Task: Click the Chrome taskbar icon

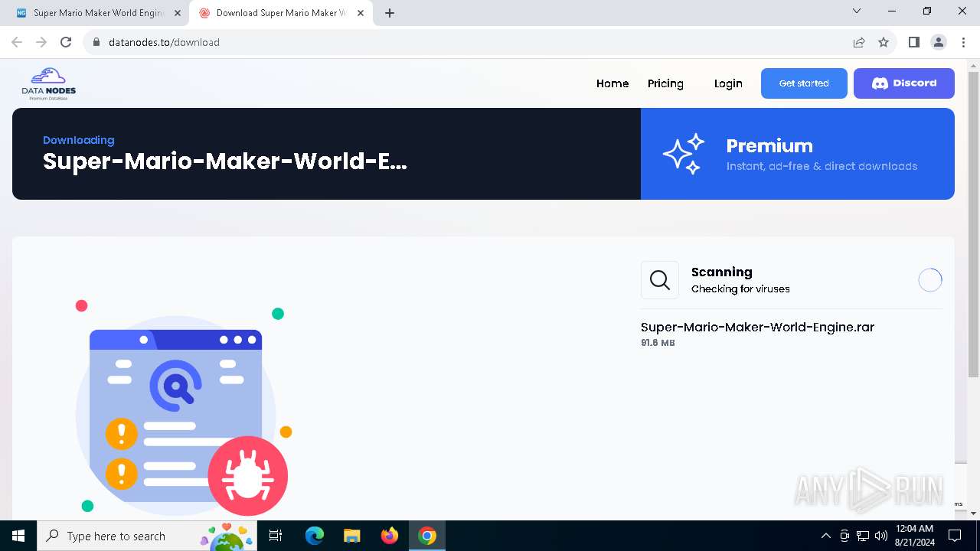Action: 427,536
